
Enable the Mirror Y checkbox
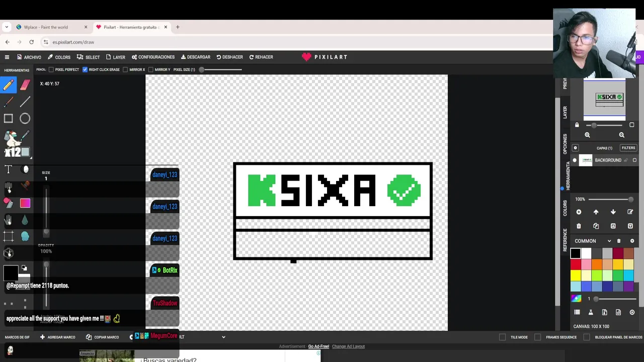150,69
